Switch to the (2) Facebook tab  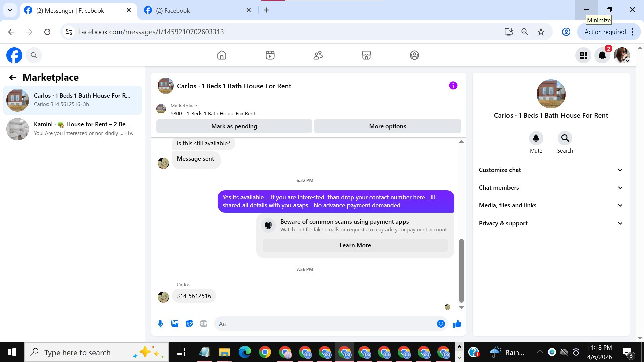[x=198, y=10]
